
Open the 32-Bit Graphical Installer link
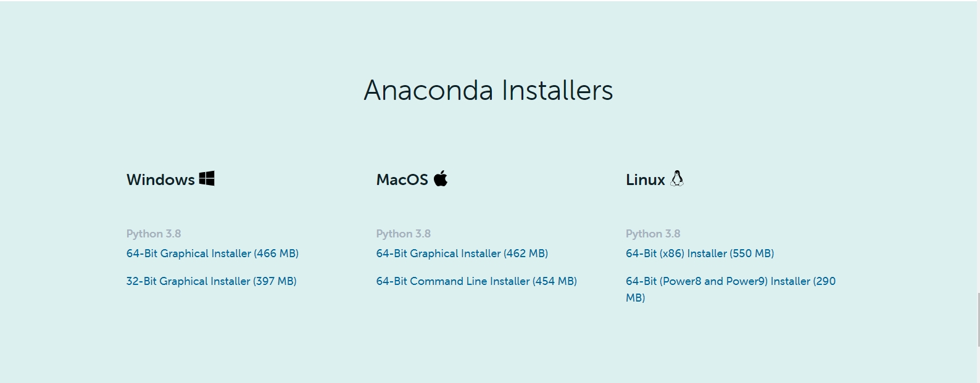212,281
